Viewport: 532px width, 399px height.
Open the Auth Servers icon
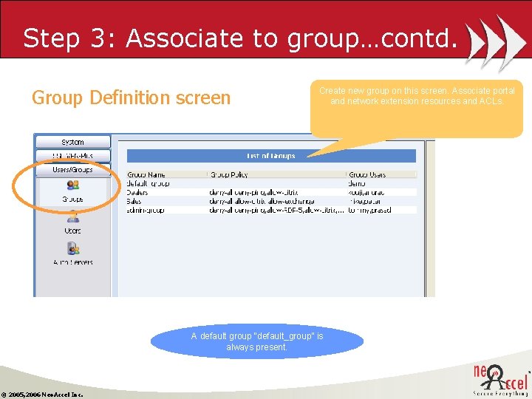click(x=73, y=253)
